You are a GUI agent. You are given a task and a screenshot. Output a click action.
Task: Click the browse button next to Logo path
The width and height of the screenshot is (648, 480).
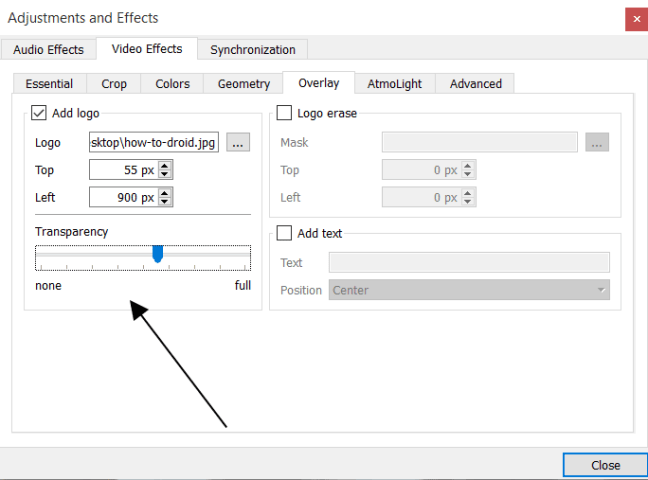[237, 143]
